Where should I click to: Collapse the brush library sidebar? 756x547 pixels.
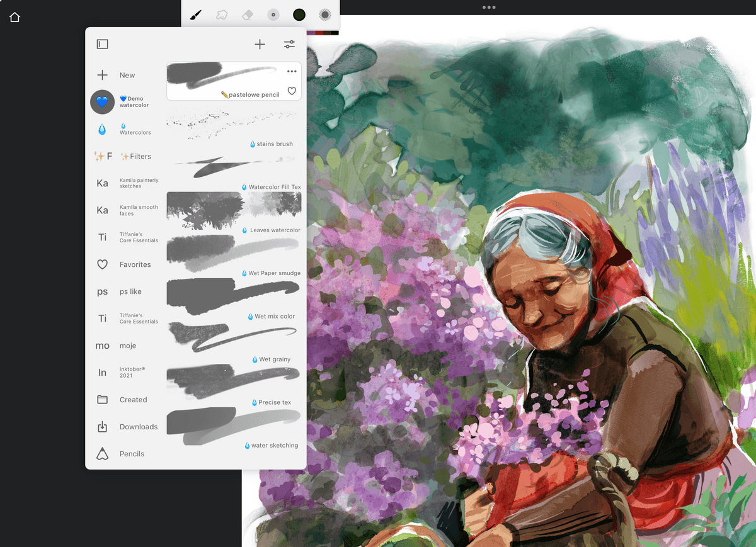tap(102, 44)
